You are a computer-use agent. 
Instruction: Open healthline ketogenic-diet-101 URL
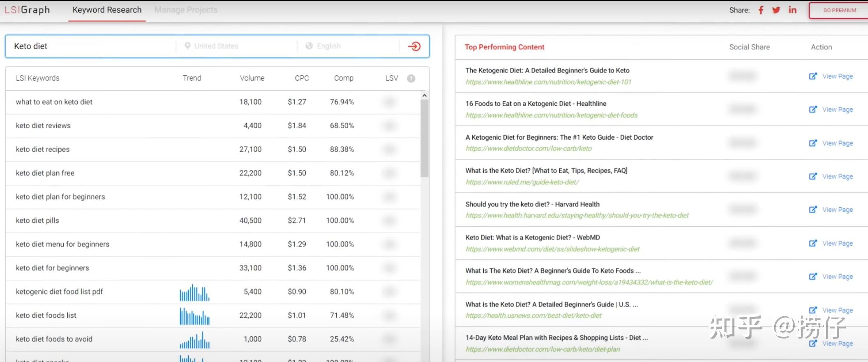pos(548,82)
